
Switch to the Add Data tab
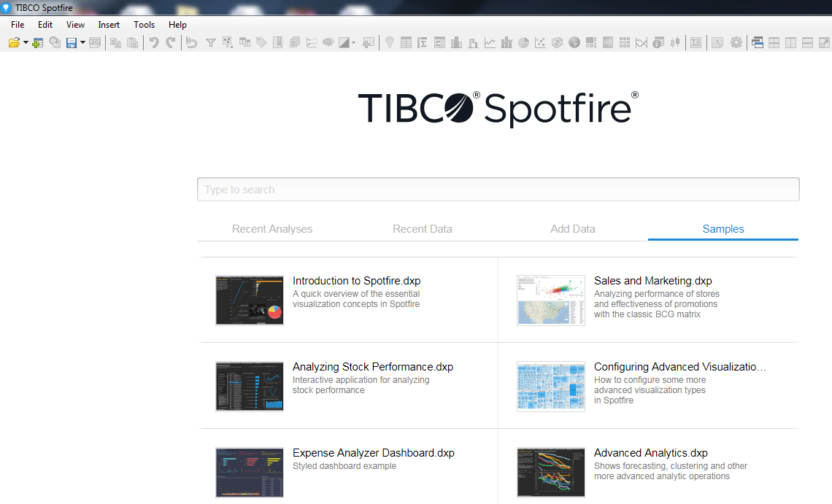coord(572,228)
